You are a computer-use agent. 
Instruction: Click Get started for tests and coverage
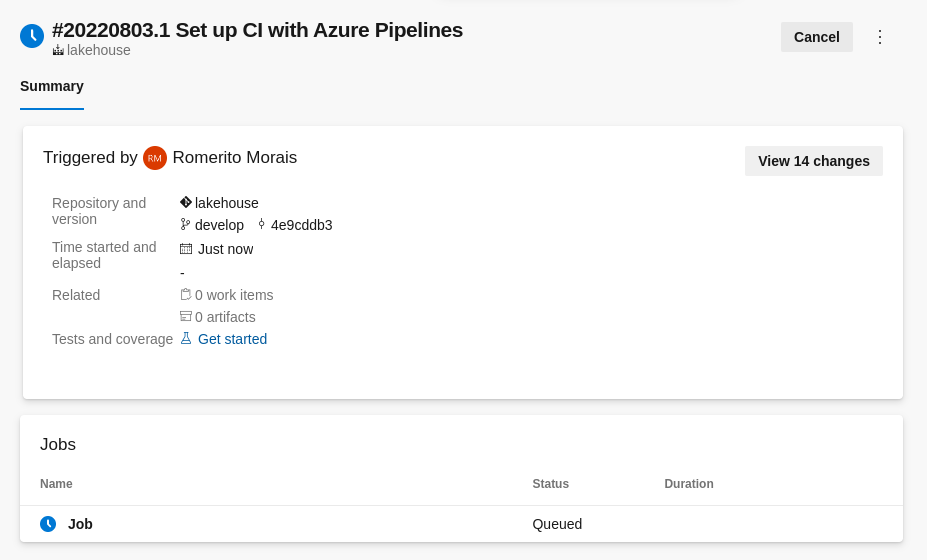point(232,339)
